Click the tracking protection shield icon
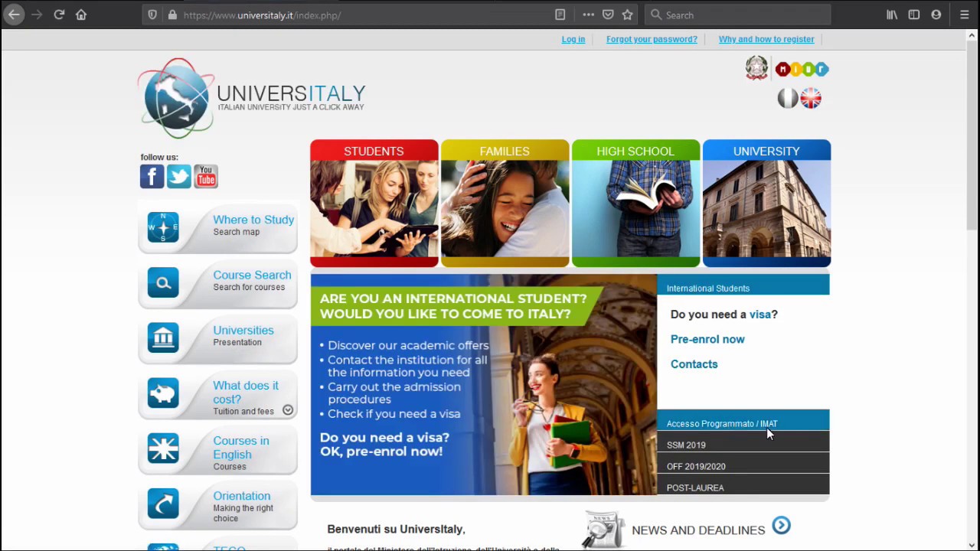The height and width of the screenshot is (551, 980). (x=152, y=15)
